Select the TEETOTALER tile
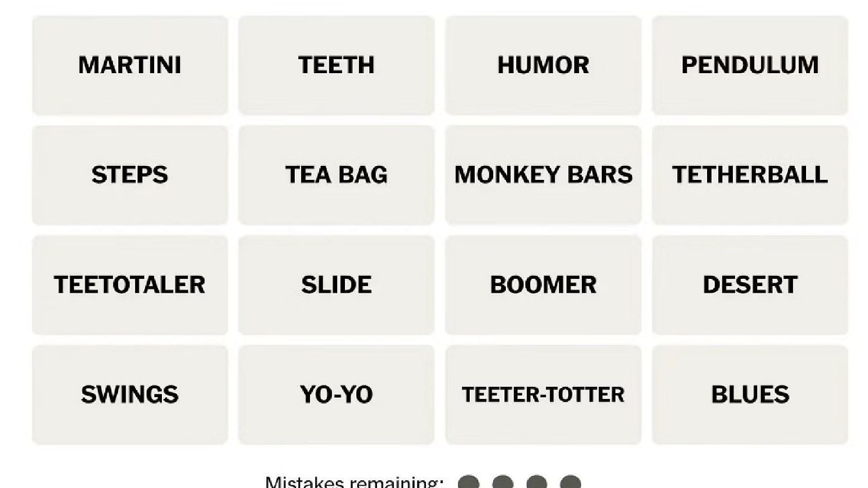 [x=130, y=284]
